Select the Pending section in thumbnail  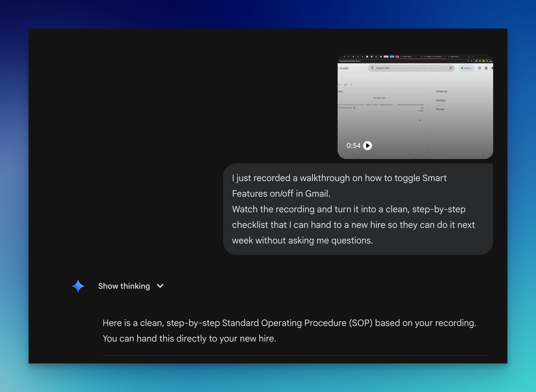coord(441,100)
